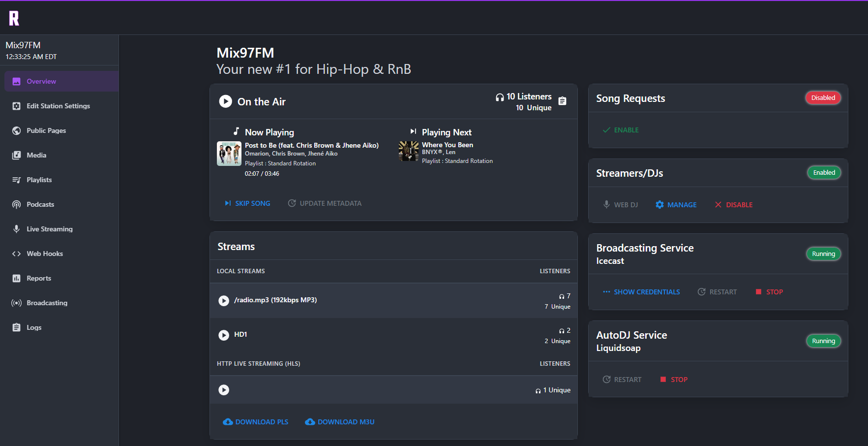
Task: Stop the AutoDJ Service
Action: [x=674, y=380]
